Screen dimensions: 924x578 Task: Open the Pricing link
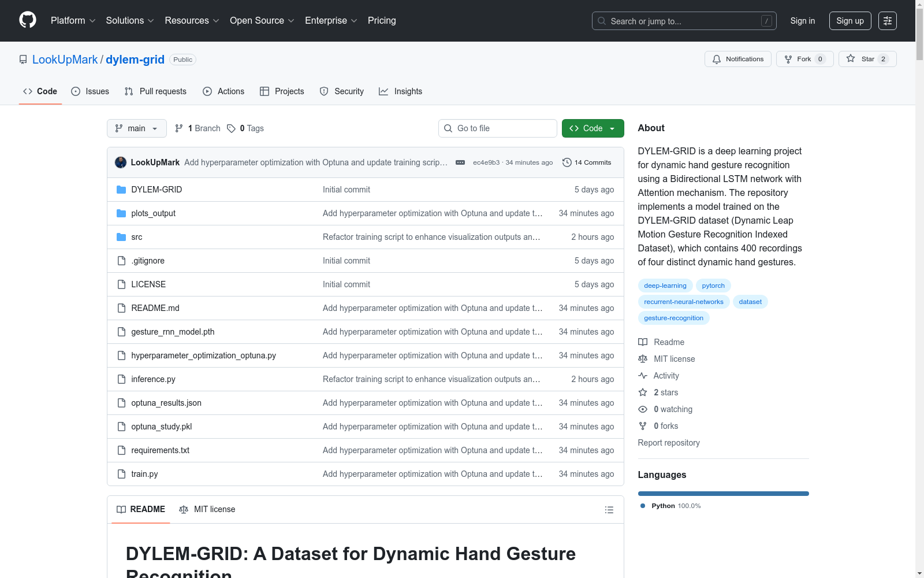click(x=382, y=21)
